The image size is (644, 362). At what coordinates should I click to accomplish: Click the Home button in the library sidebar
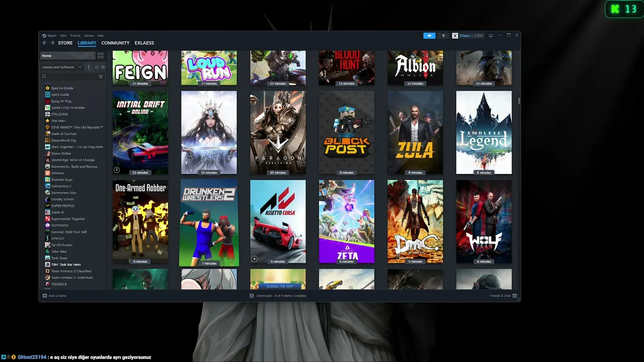(x=68, y=55)
